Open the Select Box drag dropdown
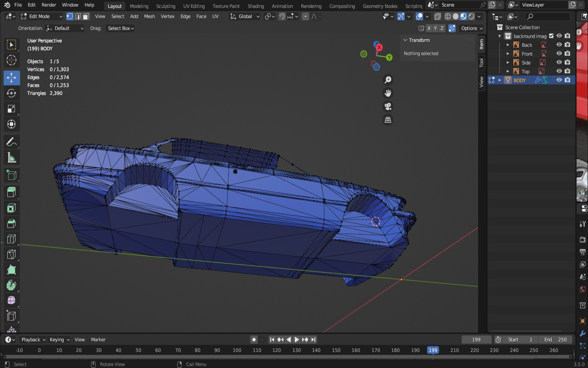 coord(120,28)
